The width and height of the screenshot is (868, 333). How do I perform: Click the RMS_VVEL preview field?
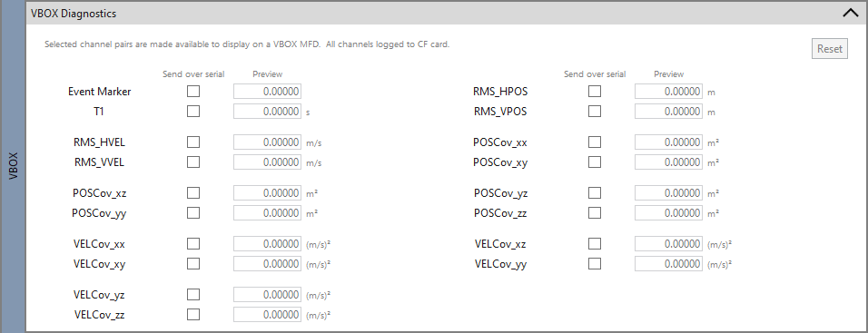(267, 162)
